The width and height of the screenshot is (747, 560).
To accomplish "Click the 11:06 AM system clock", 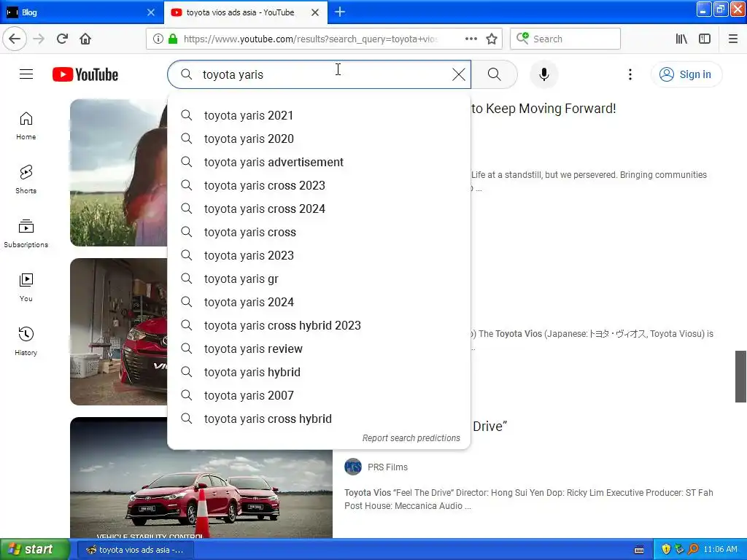I will coord(720,549).
